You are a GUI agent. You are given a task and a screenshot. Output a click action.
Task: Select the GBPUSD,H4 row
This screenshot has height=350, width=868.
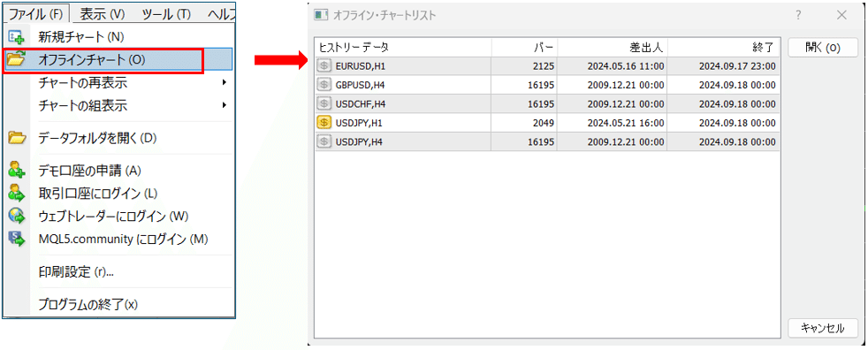point(547,85)
